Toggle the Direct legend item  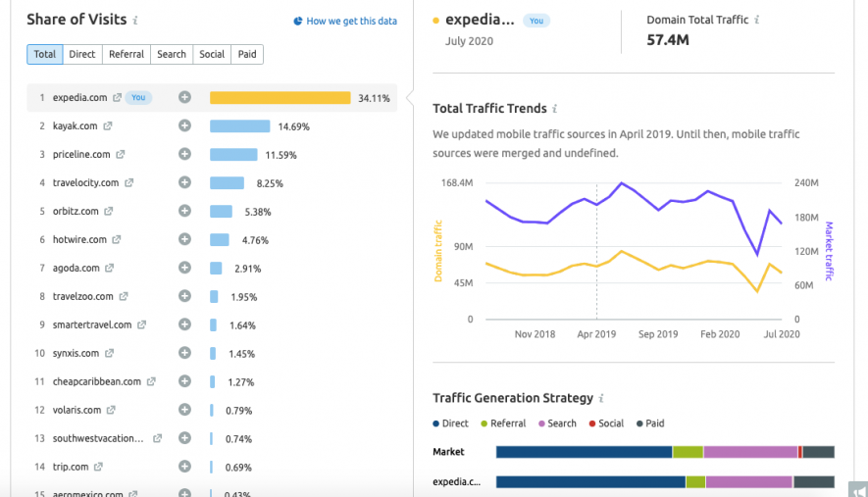[x=450, y=423]
